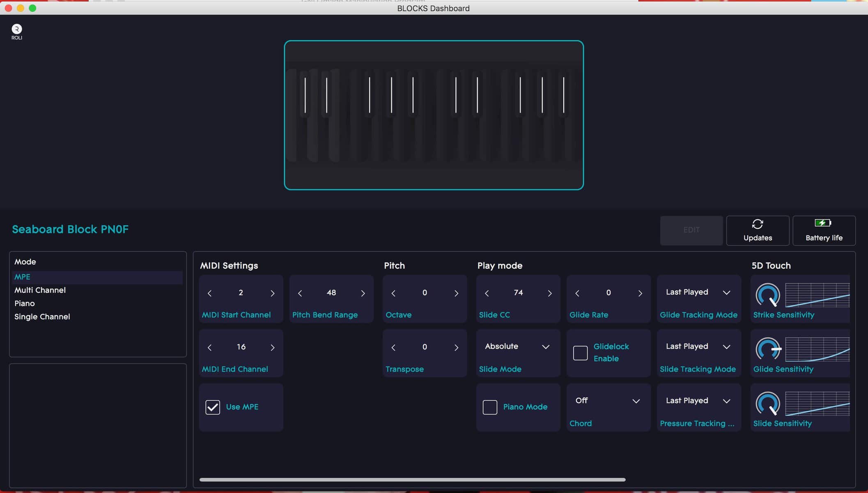The width and height of the screenshot is (868, 493).
Task: Enable the Piano Mode checkbox
Action: click(x=490, y=407)
